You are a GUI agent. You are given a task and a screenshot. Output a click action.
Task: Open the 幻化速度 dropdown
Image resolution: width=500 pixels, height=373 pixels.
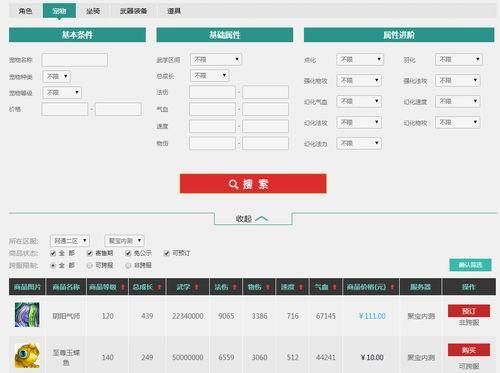[457, 101]
